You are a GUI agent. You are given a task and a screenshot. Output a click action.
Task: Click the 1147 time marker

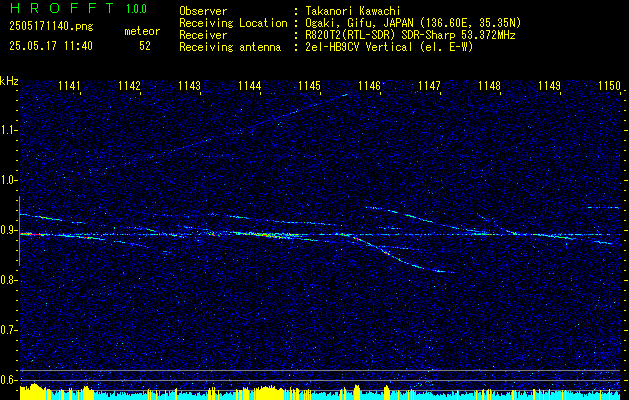(430, 86)
